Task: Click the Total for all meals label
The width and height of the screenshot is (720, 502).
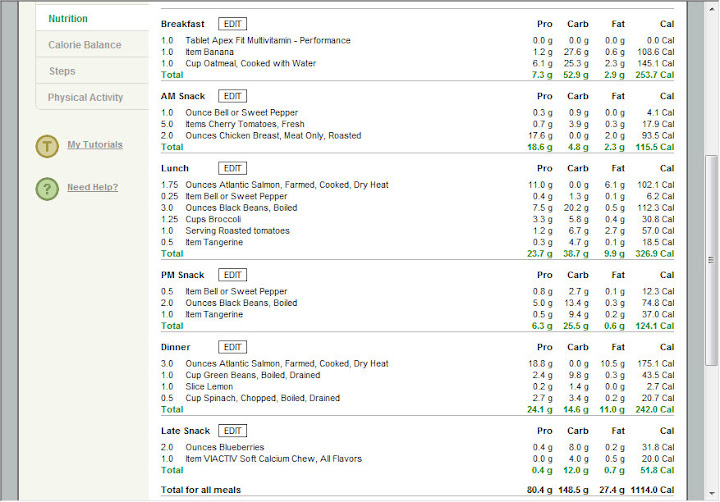Action: coord(201,490)
